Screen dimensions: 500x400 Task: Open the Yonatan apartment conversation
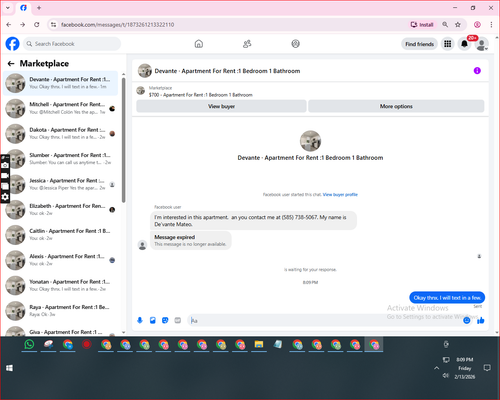pos(61,285)
